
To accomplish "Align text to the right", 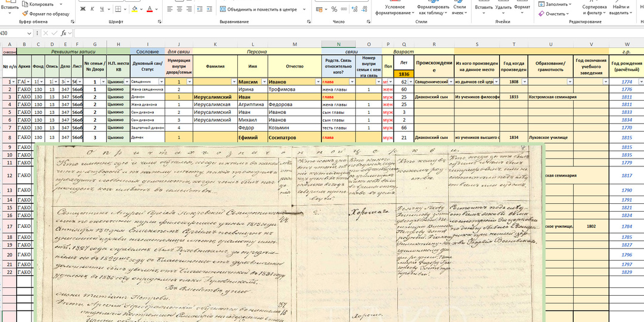I will click(190, 8).
